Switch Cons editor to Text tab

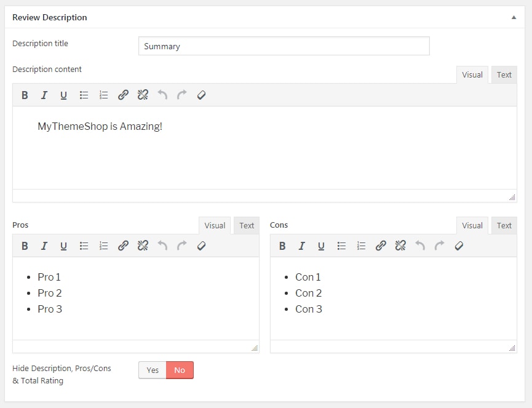(504, 225)
